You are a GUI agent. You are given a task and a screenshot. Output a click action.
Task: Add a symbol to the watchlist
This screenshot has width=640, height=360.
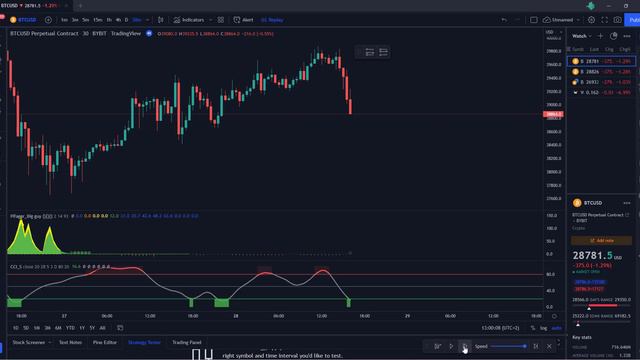600,36
